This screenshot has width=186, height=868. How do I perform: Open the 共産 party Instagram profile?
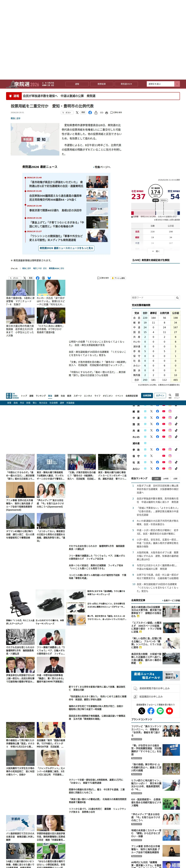(x=170, y=430)
